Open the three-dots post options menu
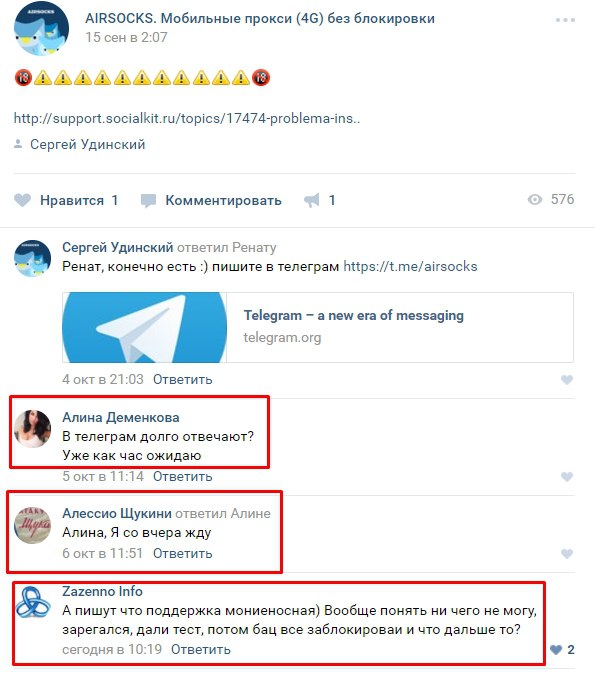Screen dimensions: 595x679 tap(565, 20)
